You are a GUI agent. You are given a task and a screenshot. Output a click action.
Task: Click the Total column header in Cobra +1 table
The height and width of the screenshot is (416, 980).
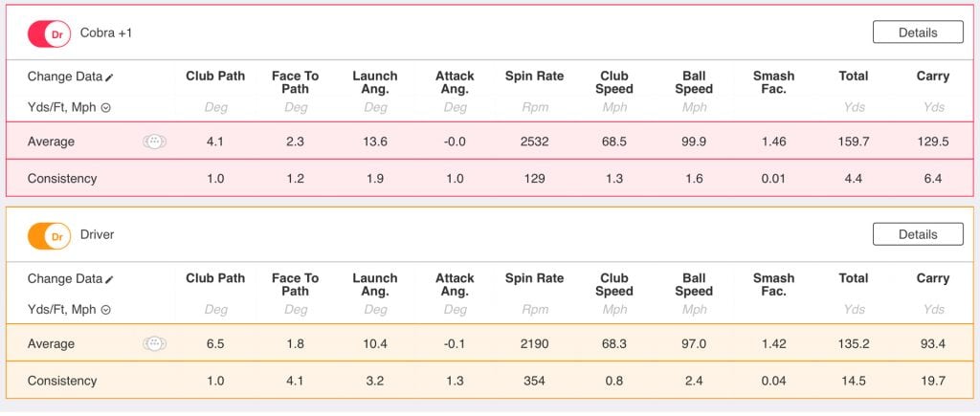(853, 77)
